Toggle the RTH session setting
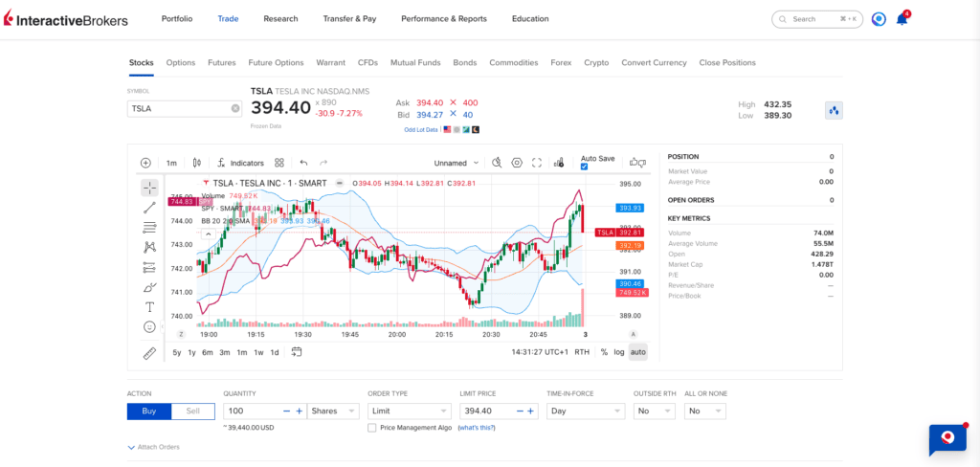This screenshot has width=980, height=467. [582, 352]
